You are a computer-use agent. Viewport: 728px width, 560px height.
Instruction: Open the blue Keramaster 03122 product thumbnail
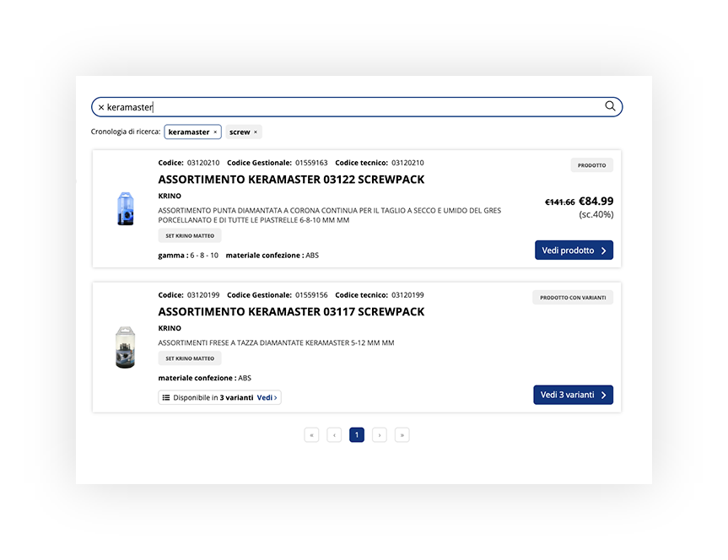(126, 209)
